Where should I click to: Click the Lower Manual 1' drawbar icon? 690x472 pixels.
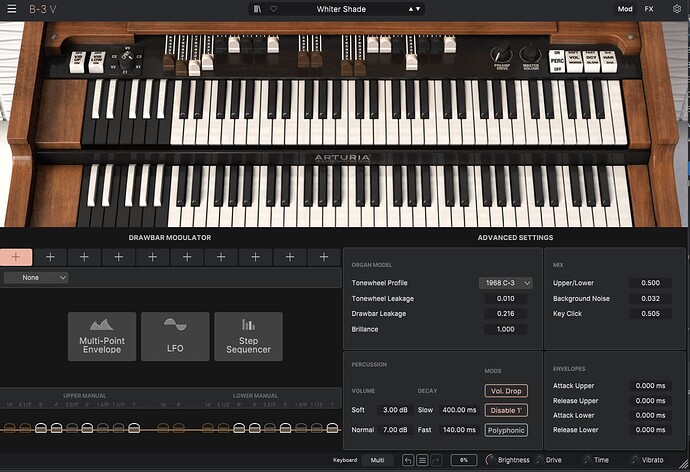(x=333, y=427)
